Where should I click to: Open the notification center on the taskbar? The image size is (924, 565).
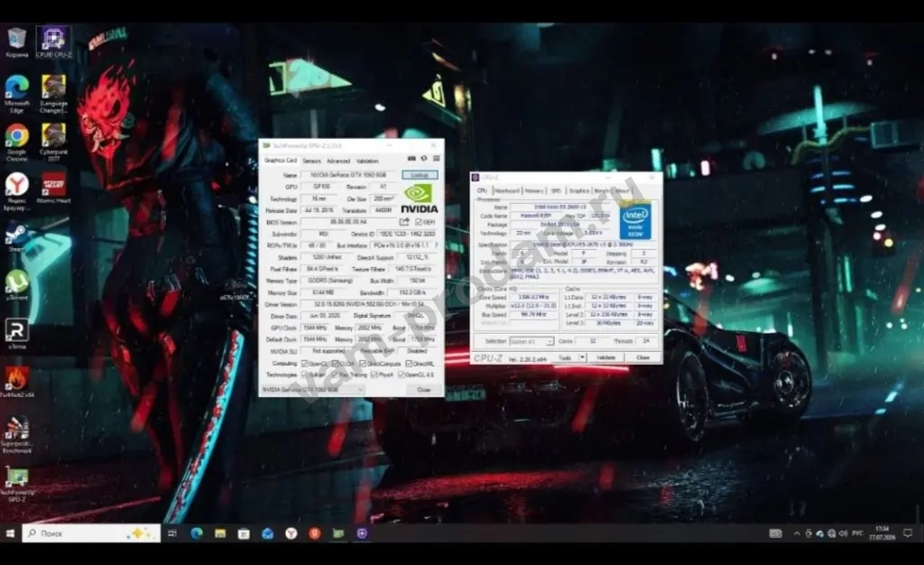[x=908, y=533]
